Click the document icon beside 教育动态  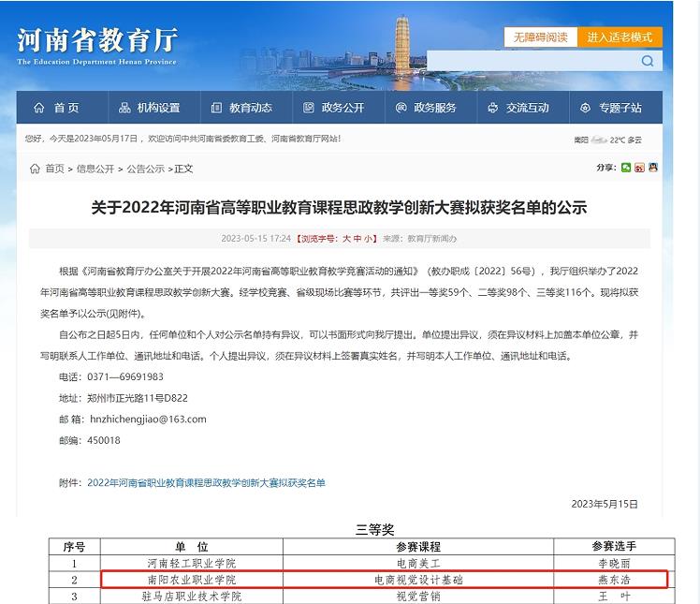pyautogui.click(x=216, y=108)
